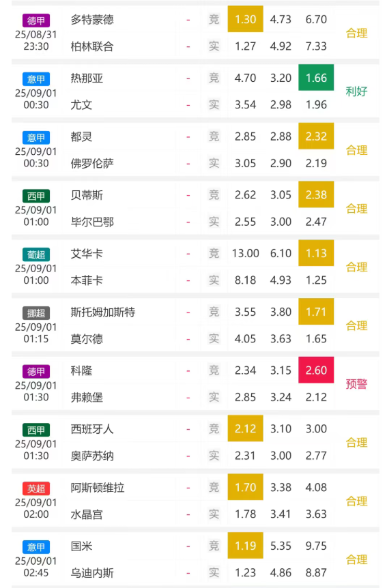Click the 竞 tag in 科隆 row
The width and height of the screenshot is (387, 588).
(214, 370)
